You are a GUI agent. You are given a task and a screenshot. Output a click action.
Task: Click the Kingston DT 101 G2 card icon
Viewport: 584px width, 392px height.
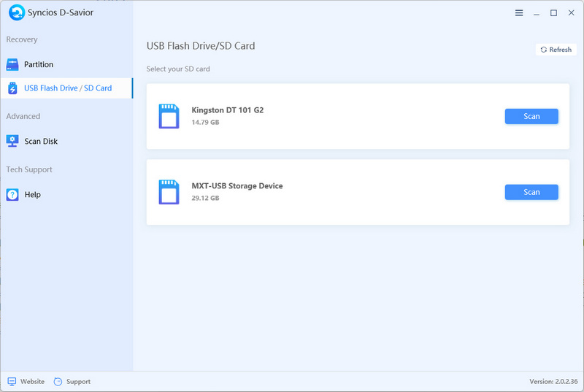click(x=169, y=116)
